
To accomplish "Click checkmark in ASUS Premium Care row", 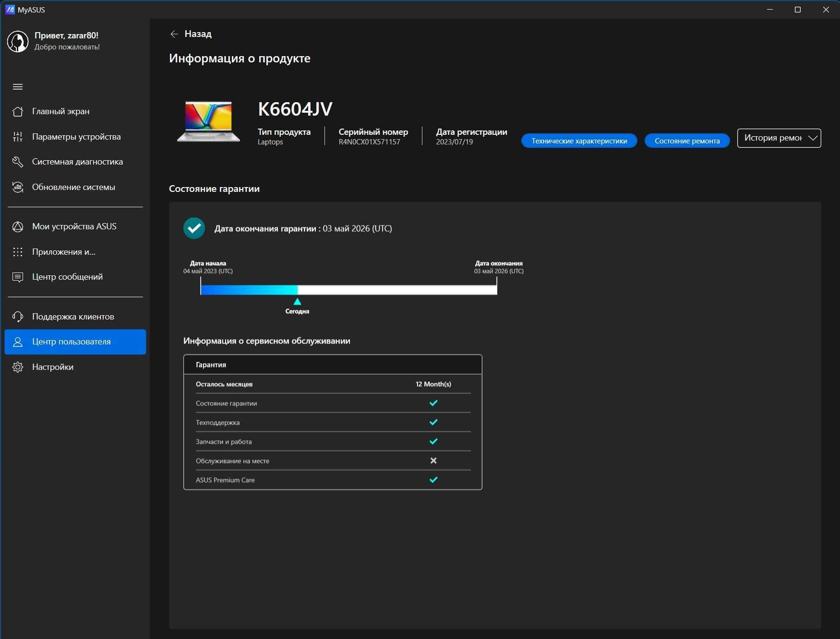I will [433, 480].
